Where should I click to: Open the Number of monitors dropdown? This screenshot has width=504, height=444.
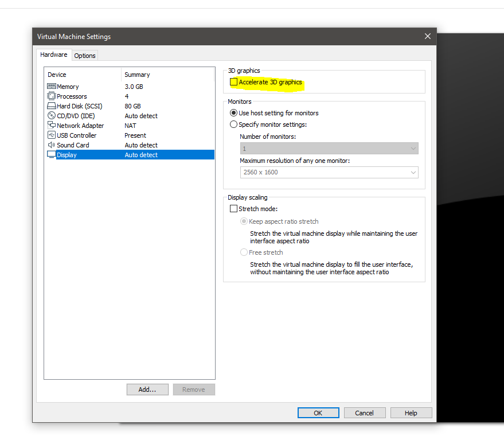[x=329, y=149]
